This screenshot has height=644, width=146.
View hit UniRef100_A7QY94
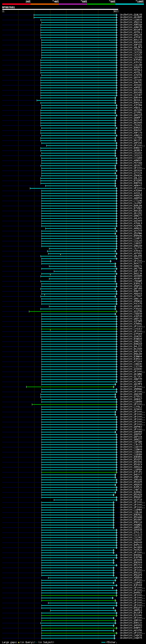131,75
